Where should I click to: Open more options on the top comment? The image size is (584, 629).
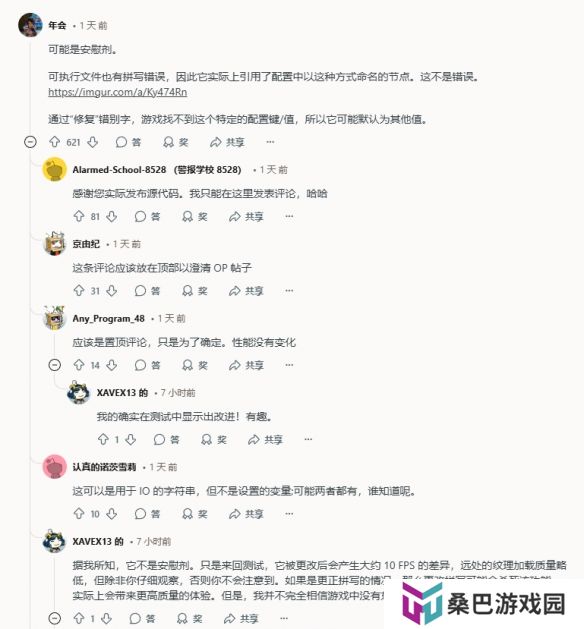pos(270,142)
